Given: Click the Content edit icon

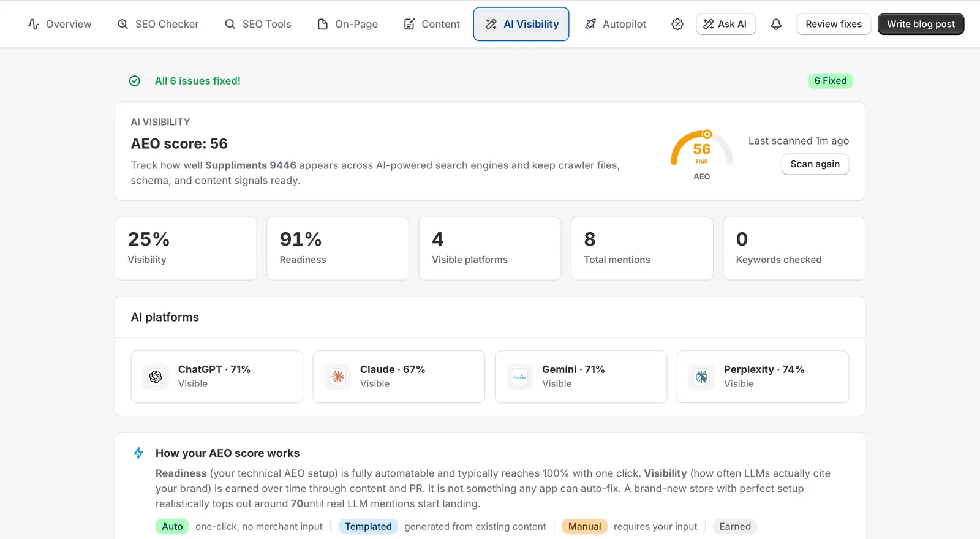Looking at the screenshot, I should click(x=409, y=24).
